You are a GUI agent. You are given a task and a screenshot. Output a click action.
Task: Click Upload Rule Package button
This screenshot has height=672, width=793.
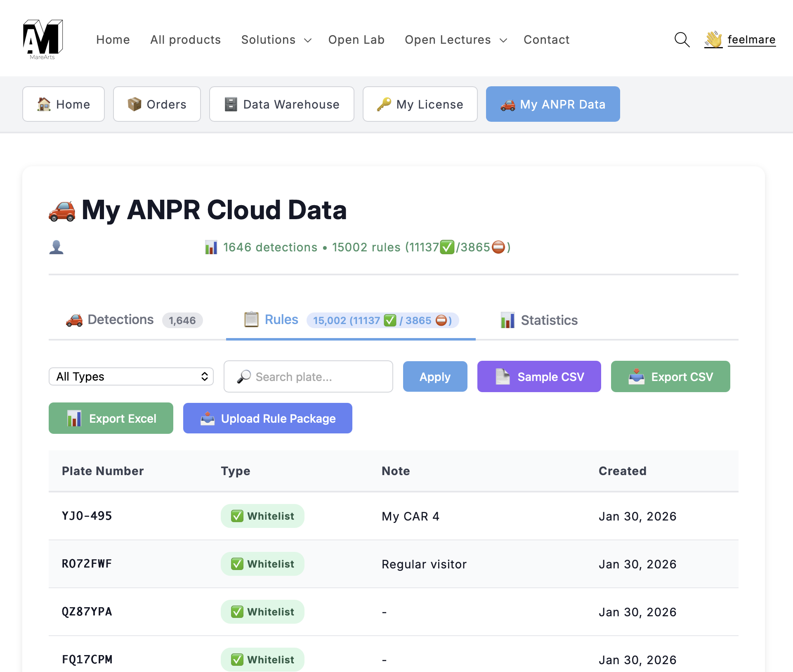point(267,418)
